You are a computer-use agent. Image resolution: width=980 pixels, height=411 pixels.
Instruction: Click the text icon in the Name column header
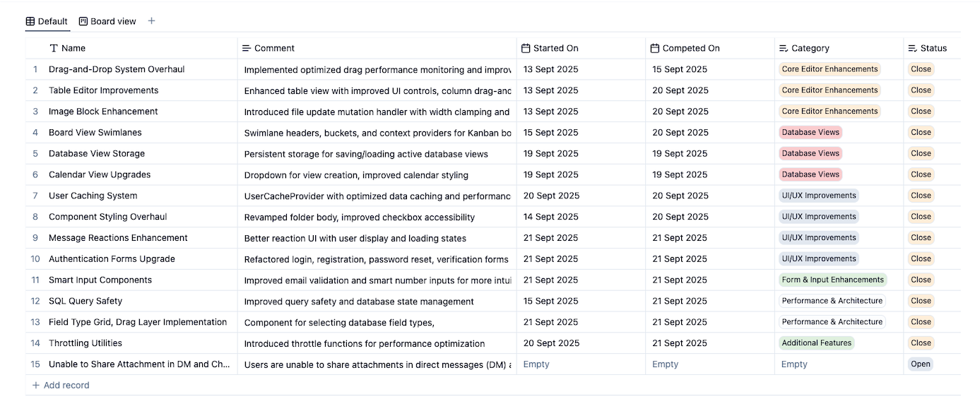[54, 48]
